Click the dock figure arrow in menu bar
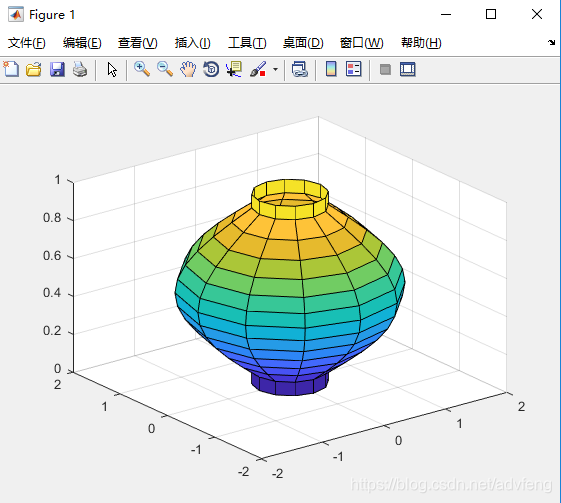561x503 pixels. click(551, 43)
